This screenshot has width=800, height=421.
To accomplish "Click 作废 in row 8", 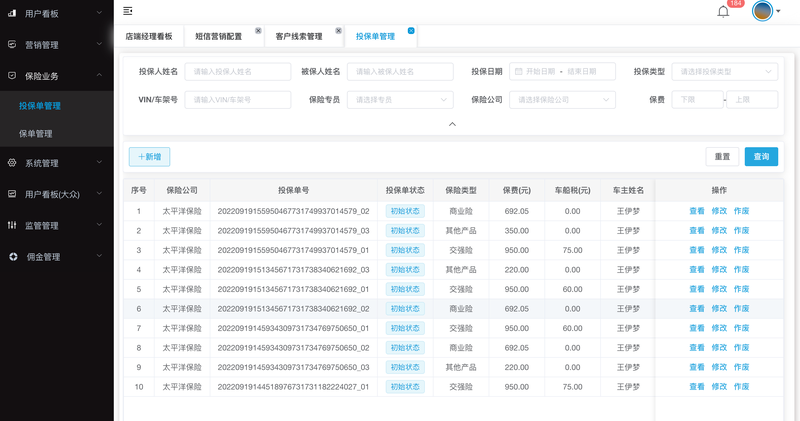I will coord(741,348).
